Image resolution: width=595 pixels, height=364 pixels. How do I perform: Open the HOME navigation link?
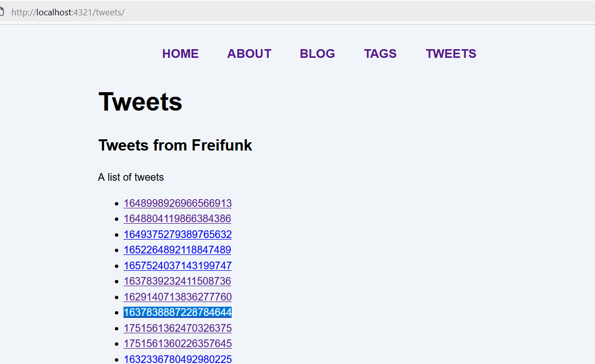(x=180, y=54)
